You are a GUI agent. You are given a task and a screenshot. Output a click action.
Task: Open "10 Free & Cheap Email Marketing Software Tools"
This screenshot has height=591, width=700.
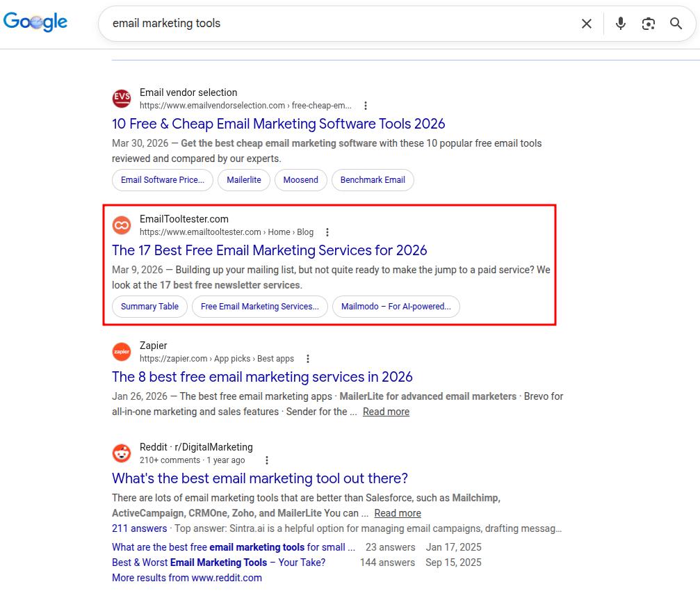[x=278, y=124]
